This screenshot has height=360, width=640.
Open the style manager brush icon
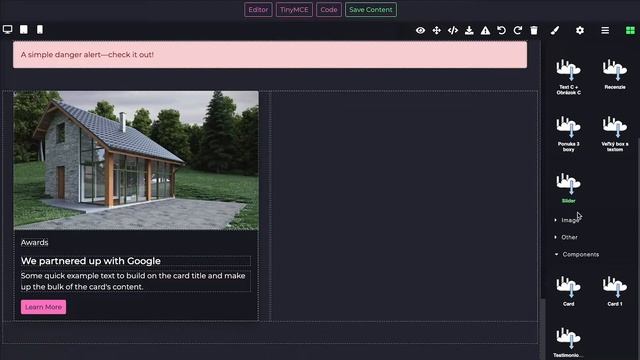pos(554,30)
